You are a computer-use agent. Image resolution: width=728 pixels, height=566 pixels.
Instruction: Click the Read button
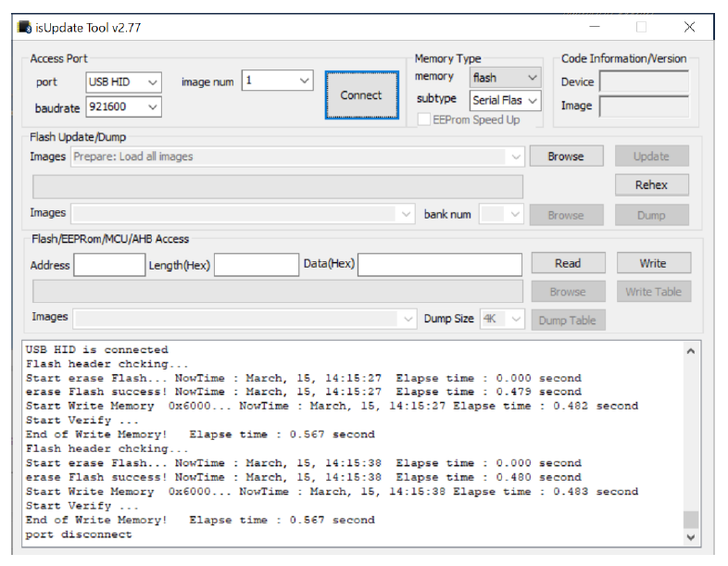tap(568, 263)
